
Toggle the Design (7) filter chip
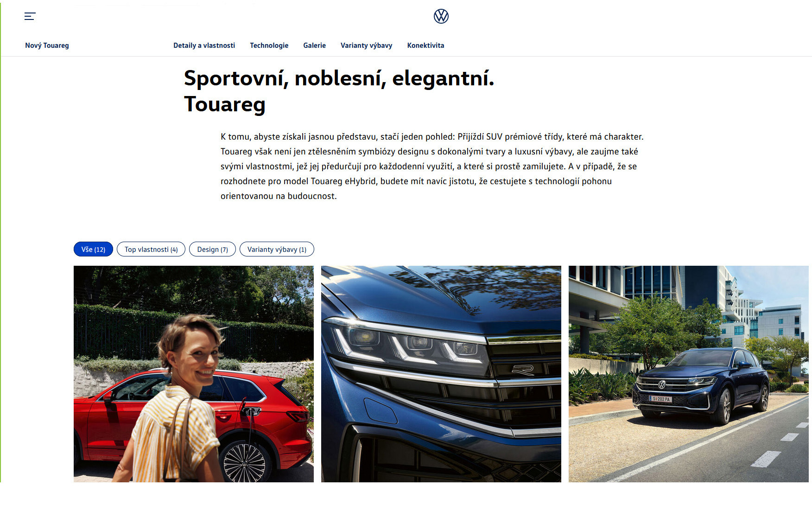212,249
